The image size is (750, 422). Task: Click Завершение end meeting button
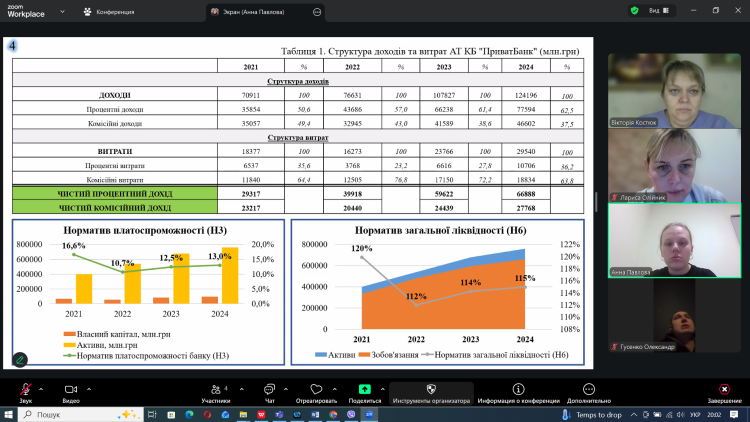tap(725, 393)
